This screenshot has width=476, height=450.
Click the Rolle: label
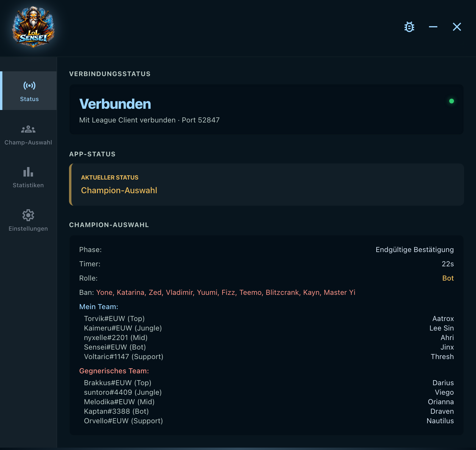(x=88, y=278)
